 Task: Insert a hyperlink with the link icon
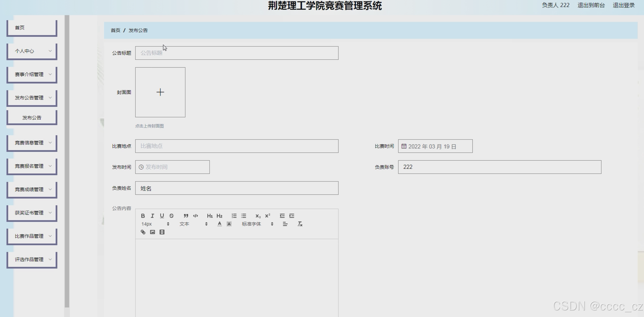coord(143,232)
